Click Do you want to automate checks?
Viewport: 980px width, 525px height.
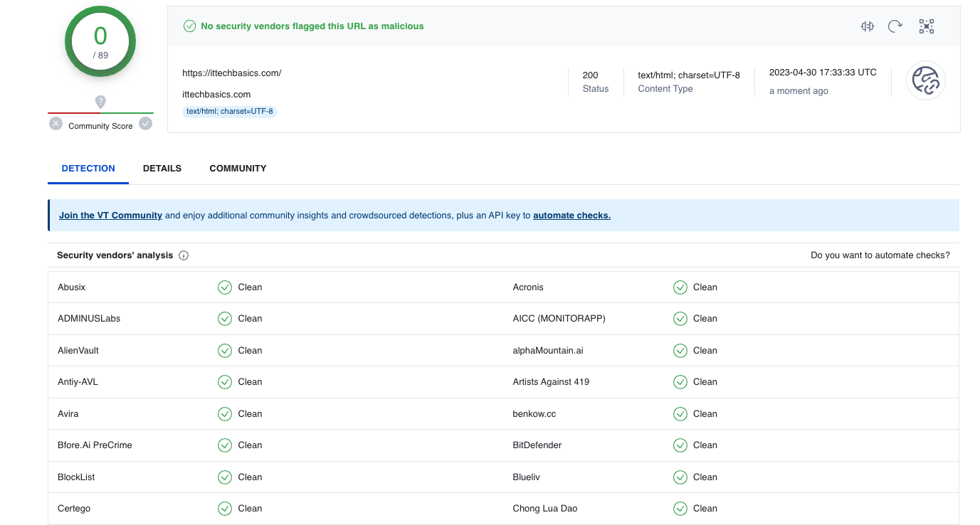(x=880, y=255)
